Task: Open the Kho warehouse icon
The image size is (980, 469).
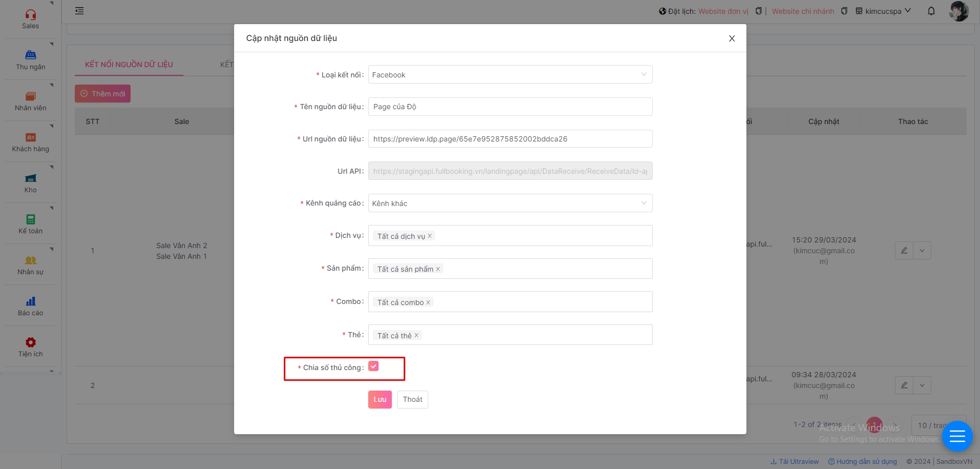Action: coord(30,178)
